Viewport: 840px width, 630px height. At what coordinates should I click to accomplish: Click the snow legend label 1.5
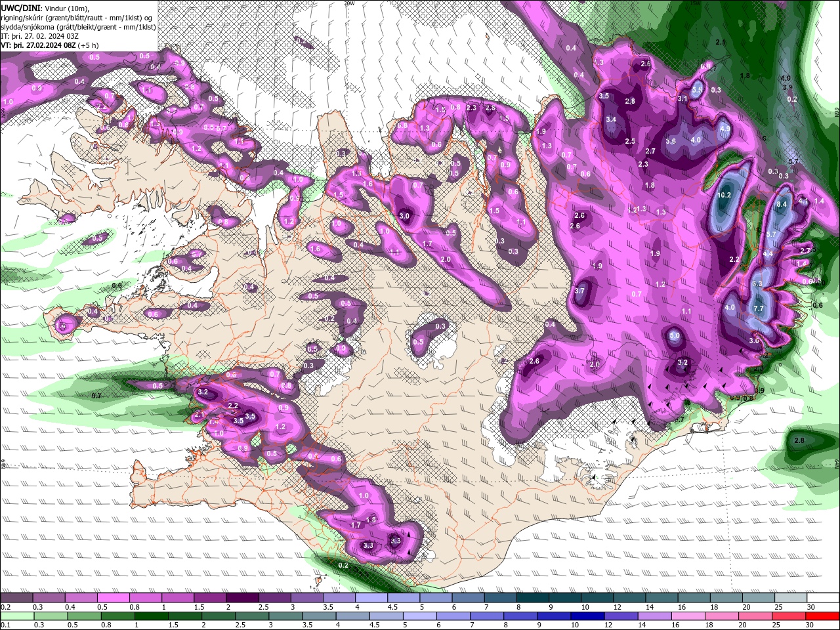pyautogui.click(x=198, y=607)
